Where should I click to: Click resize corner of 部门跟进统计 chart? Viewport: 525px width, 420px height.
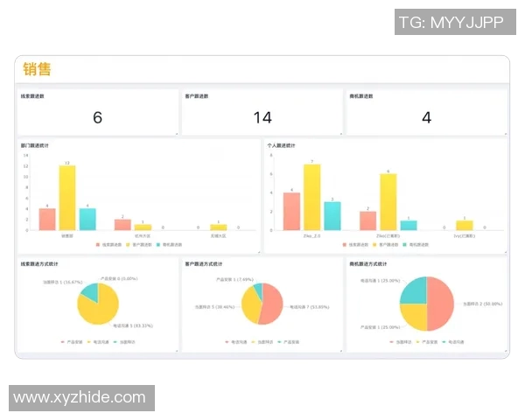coord(258,253)
